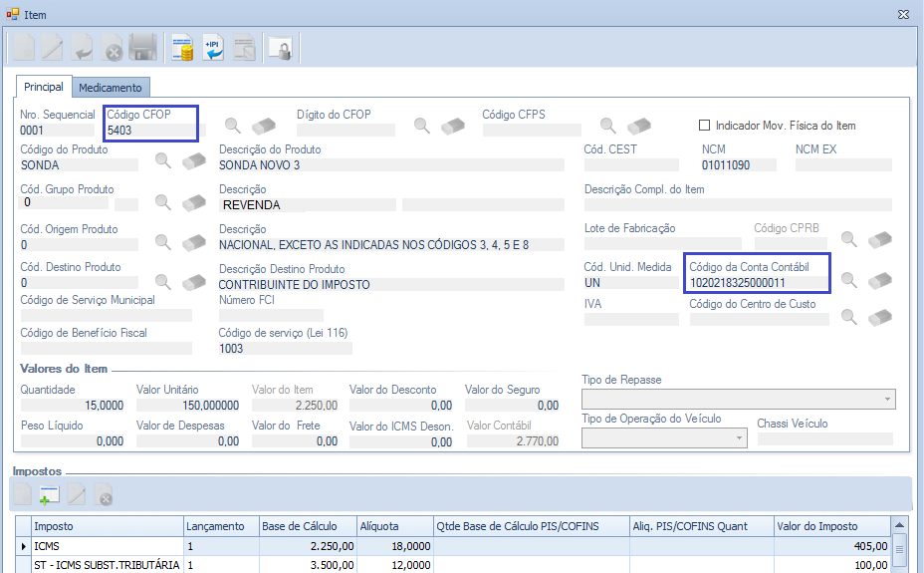Click the save floppy disk icon
The height and width of the screenshot is (573, 924).
coord(142,48)
